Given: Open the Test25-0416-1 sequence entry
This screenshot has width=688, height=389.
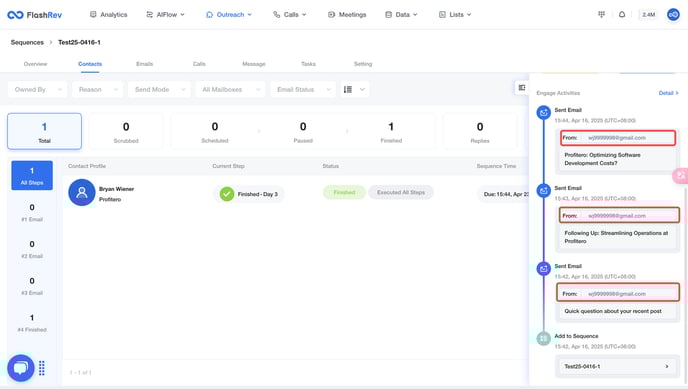Looking at the screenshot, I should click(617, 366).
